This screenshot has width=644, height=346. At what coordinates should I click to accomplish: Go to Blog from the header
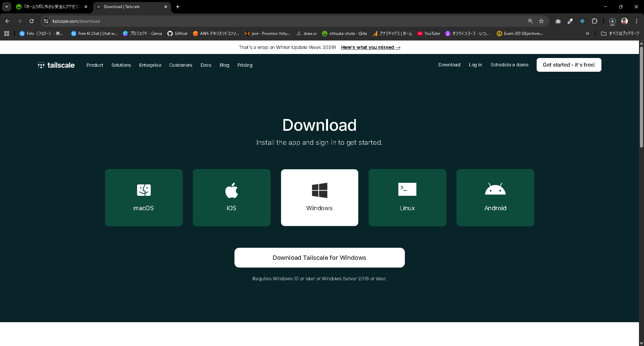[224, 65]
